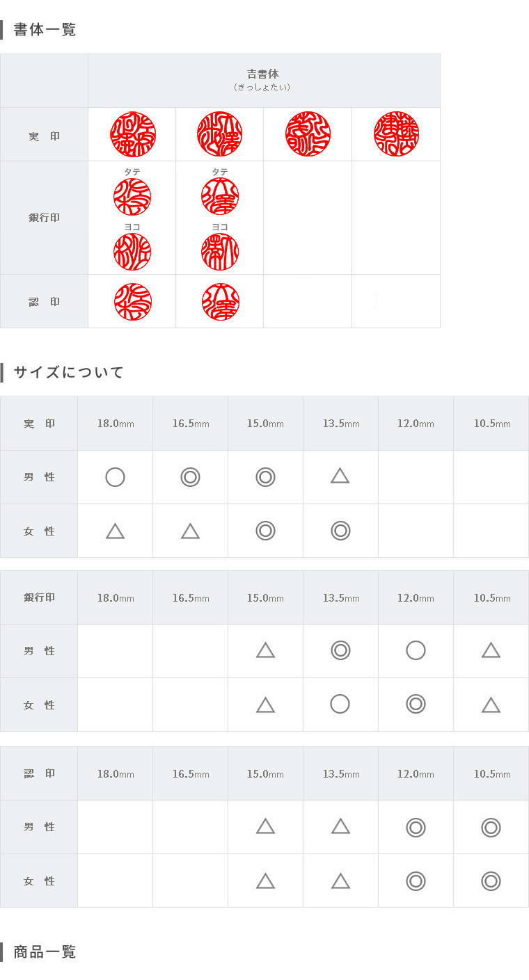Click first-column 銀行印 ヨコ seal sample
Viewport: 529px width, 980px height.
tap(132, 252)
